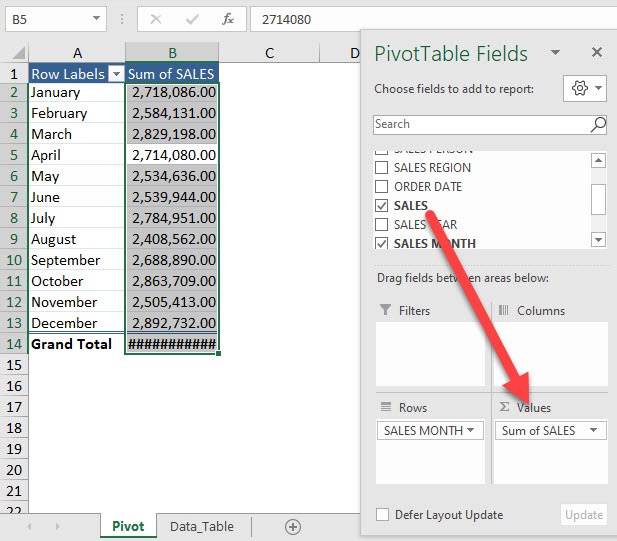Image resolution: width=617 pixels, height=541 pixels.
Task: Enable Defer Layout Update checkbox
Action: point(382,515)
